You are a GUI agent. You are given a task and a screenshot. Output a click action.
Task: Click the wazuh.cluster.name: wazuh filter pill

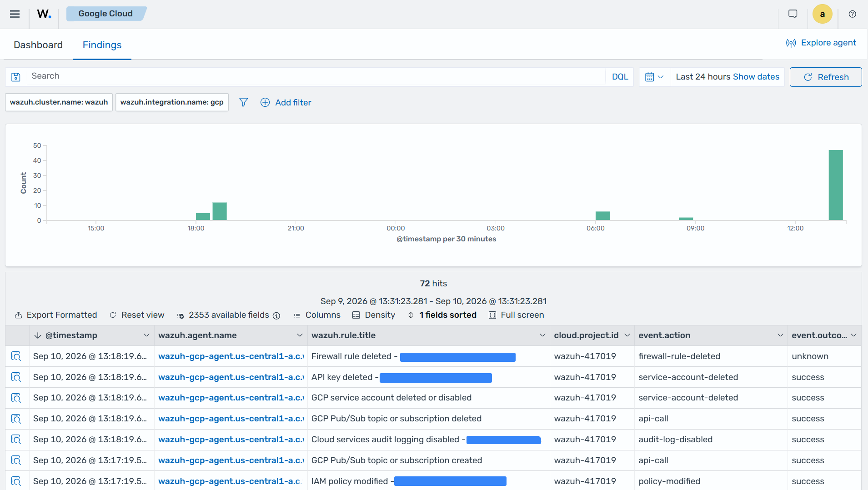pyautogui.click(x=59, y=102)
